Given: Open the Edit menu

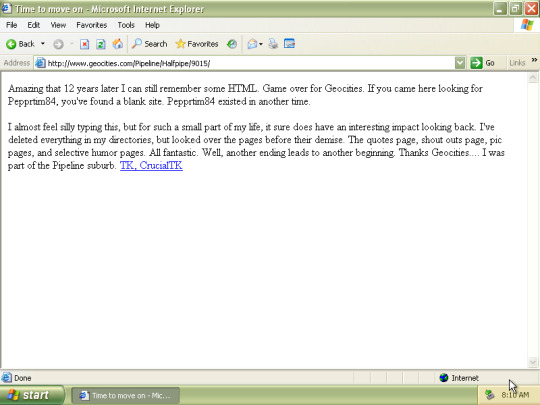Looking at the screenshot, I should (33, 25).
